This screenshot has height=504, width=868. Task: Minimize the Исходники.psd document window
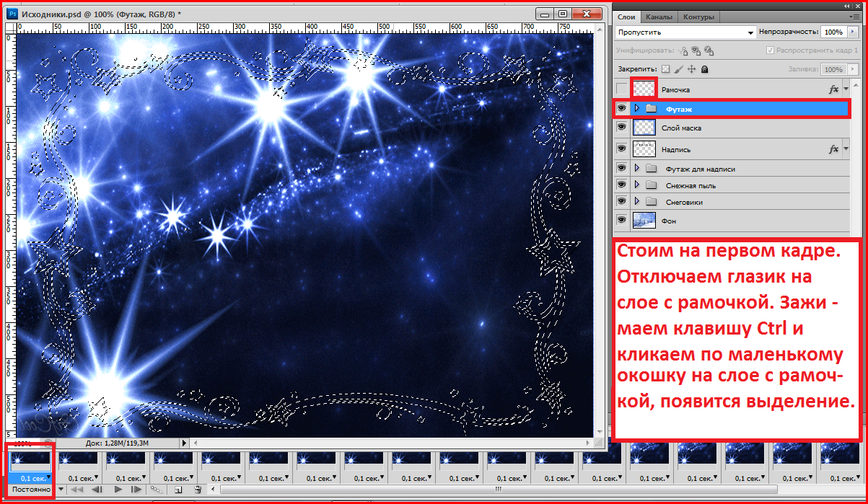[x=545, y=14]
